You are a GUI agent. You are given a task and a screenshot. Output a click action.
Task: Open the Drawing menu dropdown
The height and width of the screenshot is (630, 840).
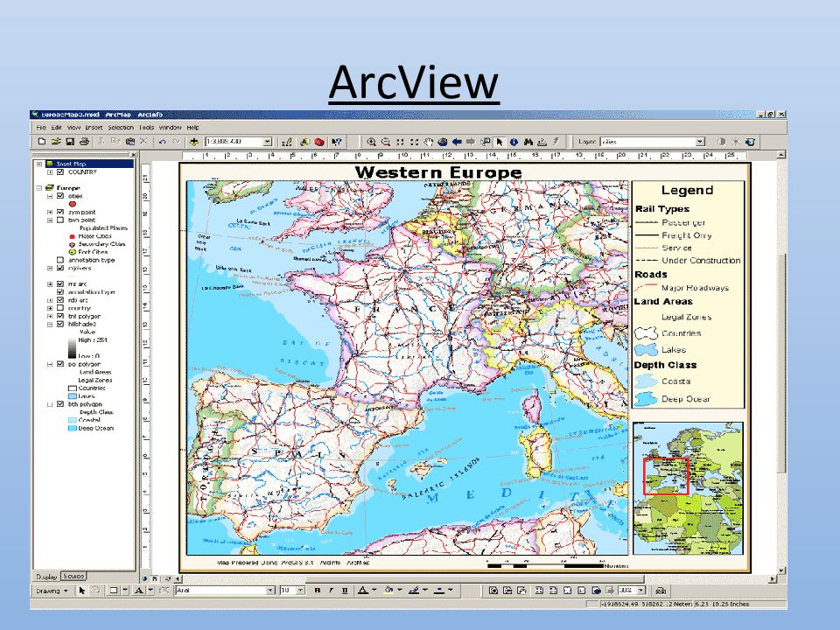(52, 591)
